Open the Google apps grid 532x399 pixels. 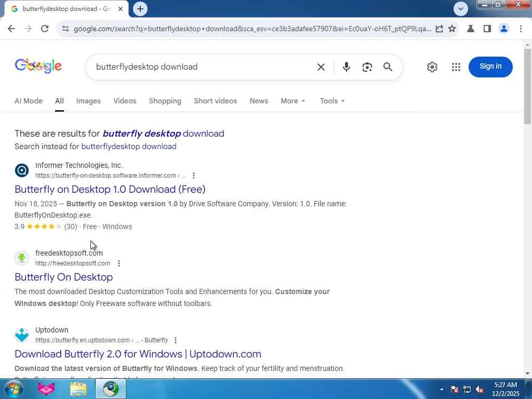pos(456,67)
